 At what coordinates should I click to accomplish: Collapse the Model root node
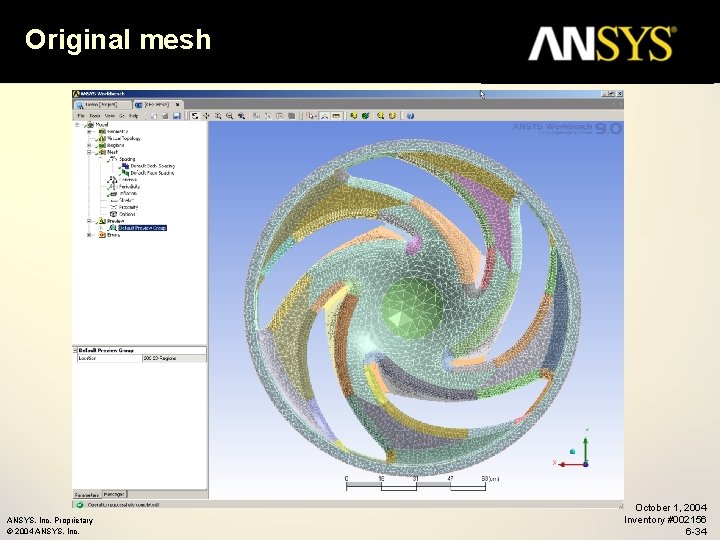77,124
